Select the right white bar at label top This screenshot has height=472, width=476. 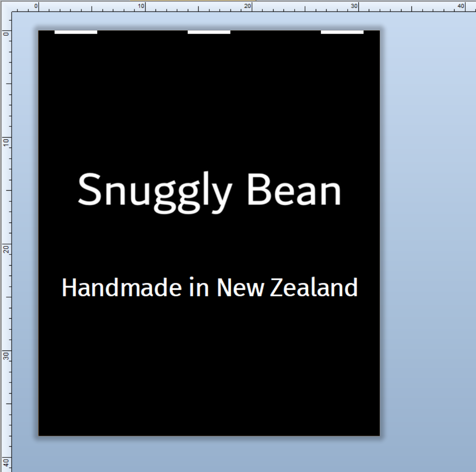point(342,32)
